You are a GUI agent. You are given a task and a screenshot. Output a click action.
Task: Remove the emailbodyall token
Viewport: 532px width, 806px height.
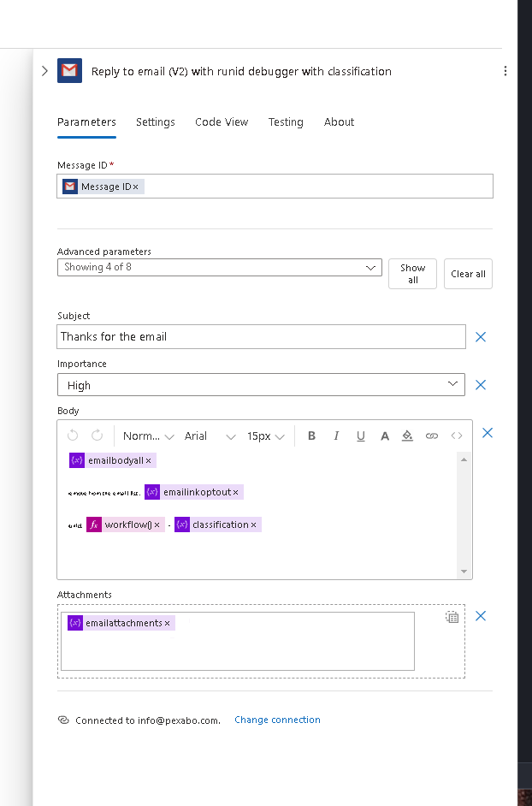(x=149, y=460)
